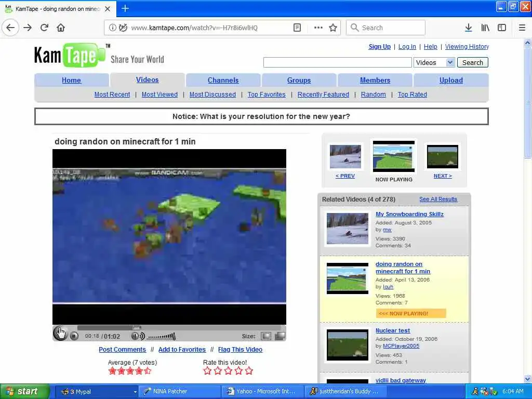Switch to the Upload tab

(451, 81)
